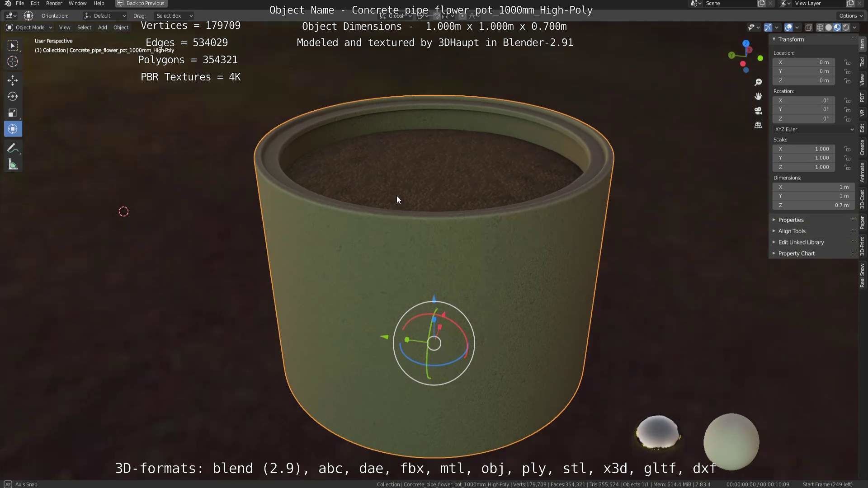Toggle viewport gizmos display
The width and height of the screenshot is (868, 488).
tap(768, 28)
